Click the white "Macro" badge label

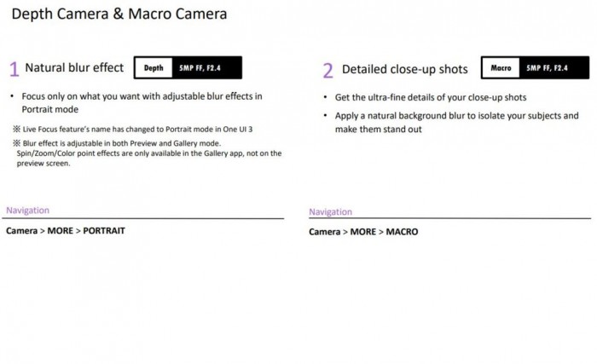coord(501,67)
